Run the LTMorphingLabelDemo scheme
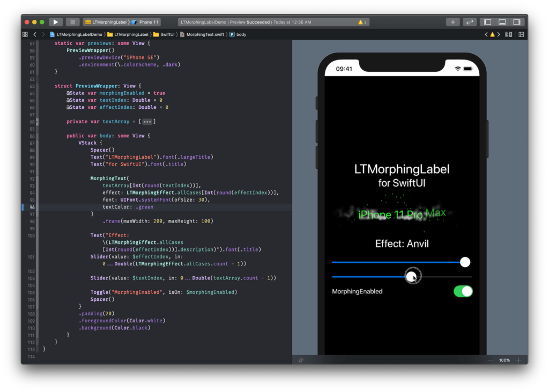549x392 pixels. click(x=55, y=22)
